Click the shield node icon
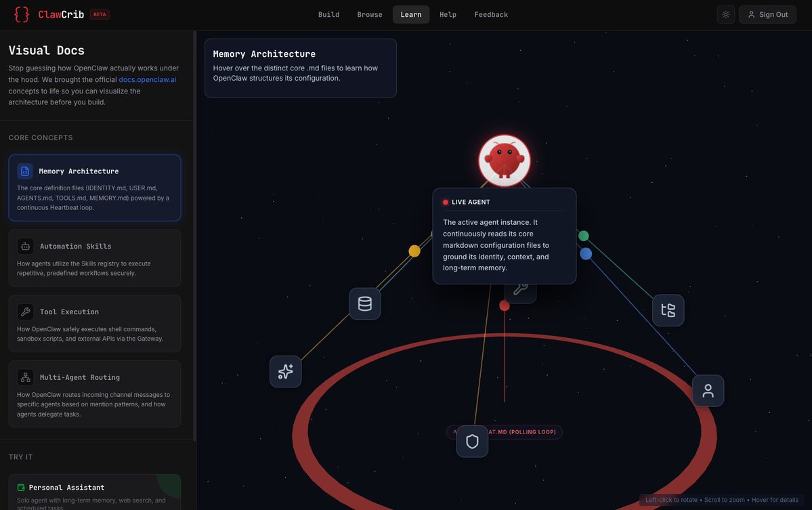Screen dimensions: 812x510 click(x=472, y=442)
